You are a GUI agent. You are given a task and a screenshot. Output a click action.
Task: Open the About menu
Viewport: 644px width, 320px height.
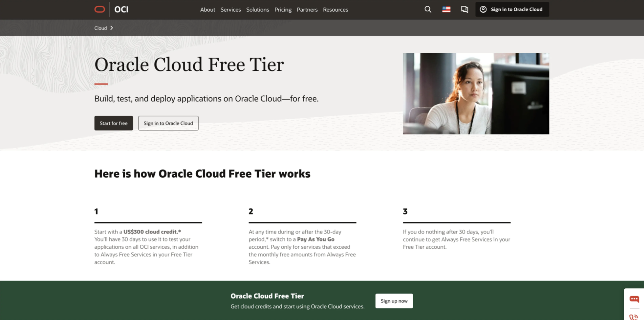(208, 10)
